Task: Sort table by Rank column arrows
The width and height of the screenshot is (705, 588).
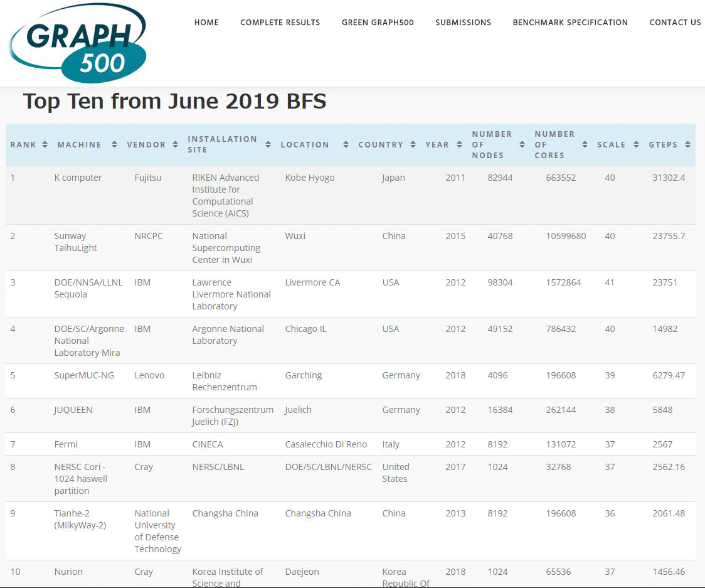Action: tap(45, 144)
